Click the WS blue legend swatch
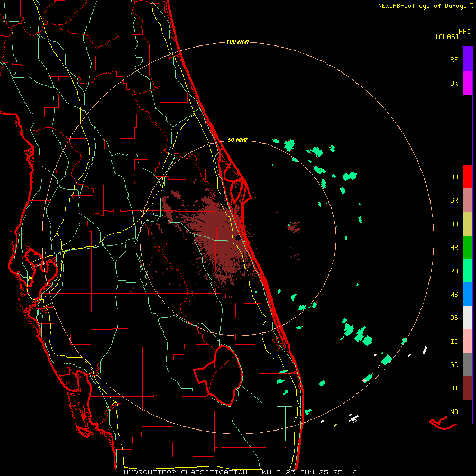The height and width of the screenshot is (476, 476). [467, 294]
